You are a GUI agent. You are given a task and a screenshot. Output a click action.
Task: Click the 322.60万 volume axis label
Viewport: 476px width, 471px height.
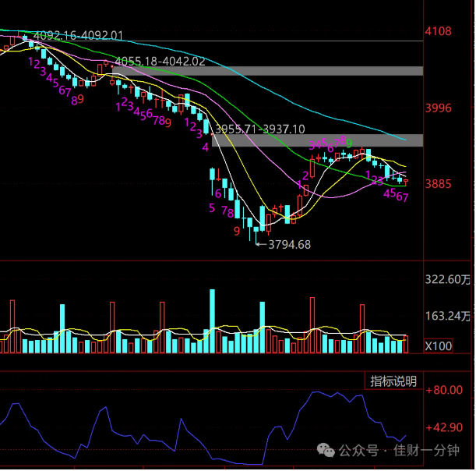click(x=448, y=279)
